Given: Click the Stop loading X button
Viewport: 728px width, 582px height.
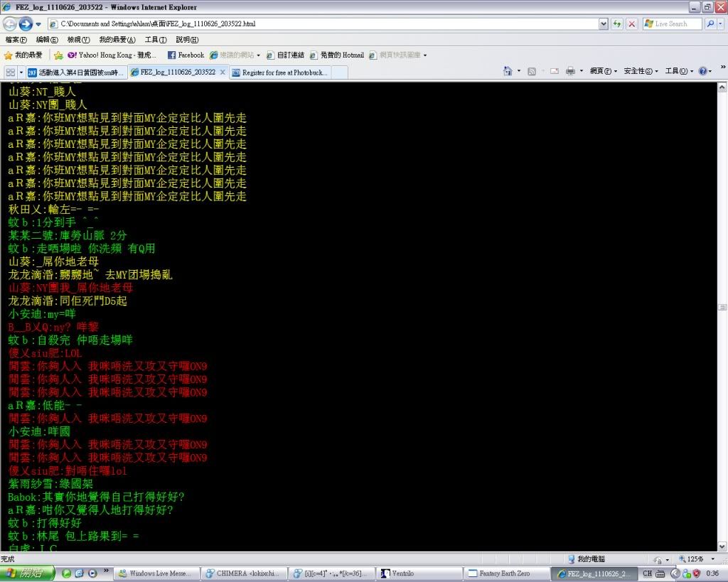Looking at the screenshot, I should point(631,23).
